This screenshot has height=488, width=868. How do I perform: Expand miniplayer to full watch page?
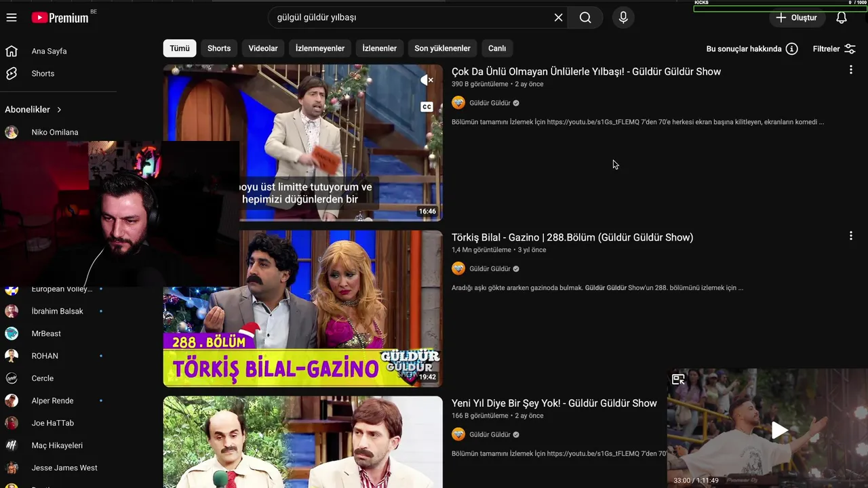(x=678, y=380)
